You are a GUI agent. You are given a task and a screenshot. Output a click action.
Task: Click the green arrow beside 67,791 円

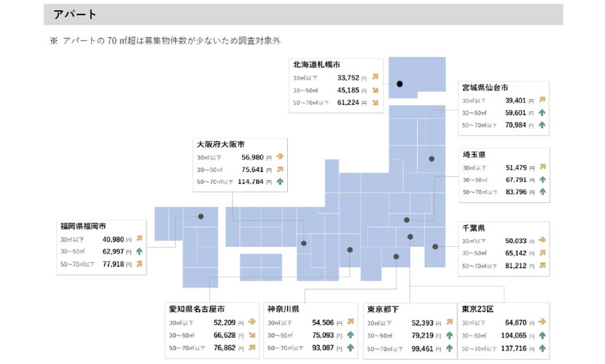pyautogui.click(x=543, y=180)
